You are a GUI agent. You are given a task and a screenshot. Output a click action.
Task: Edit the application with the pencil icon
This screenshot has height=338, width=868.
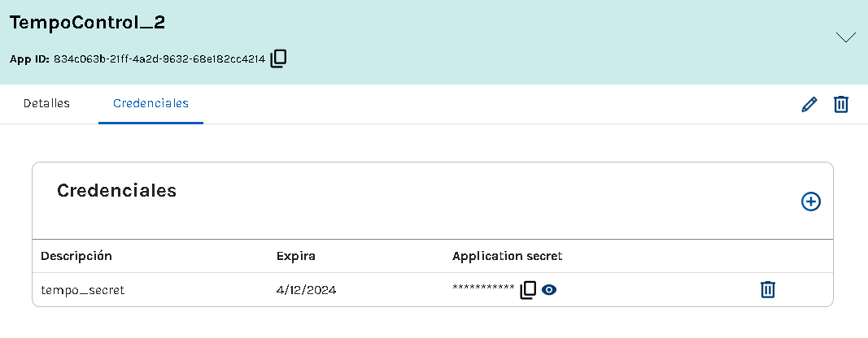809,104
